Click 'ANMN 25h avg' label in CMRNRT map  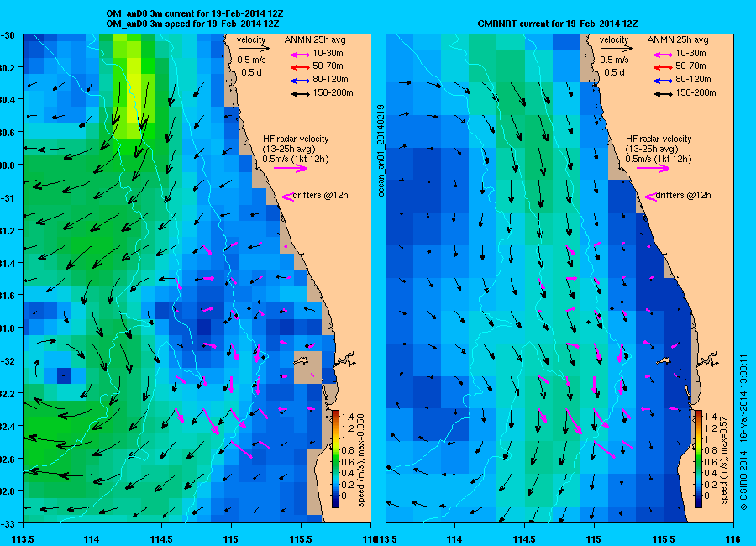(x=678, y=40)
